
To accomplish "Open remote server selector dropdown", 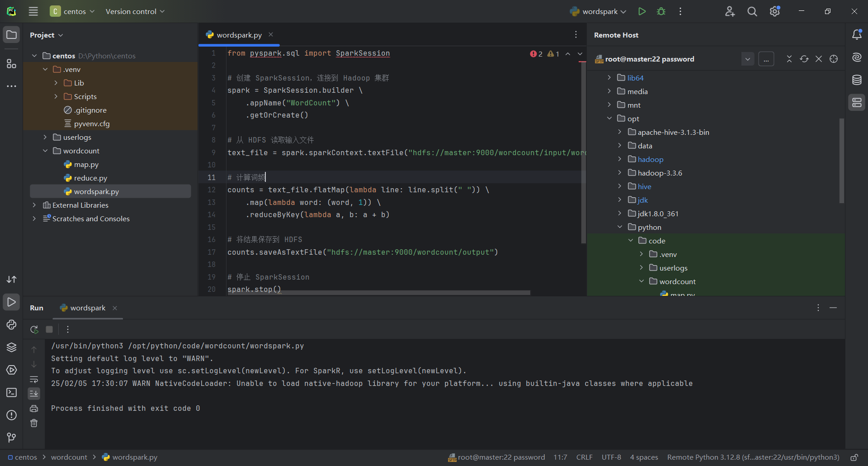I will (748, 59).
